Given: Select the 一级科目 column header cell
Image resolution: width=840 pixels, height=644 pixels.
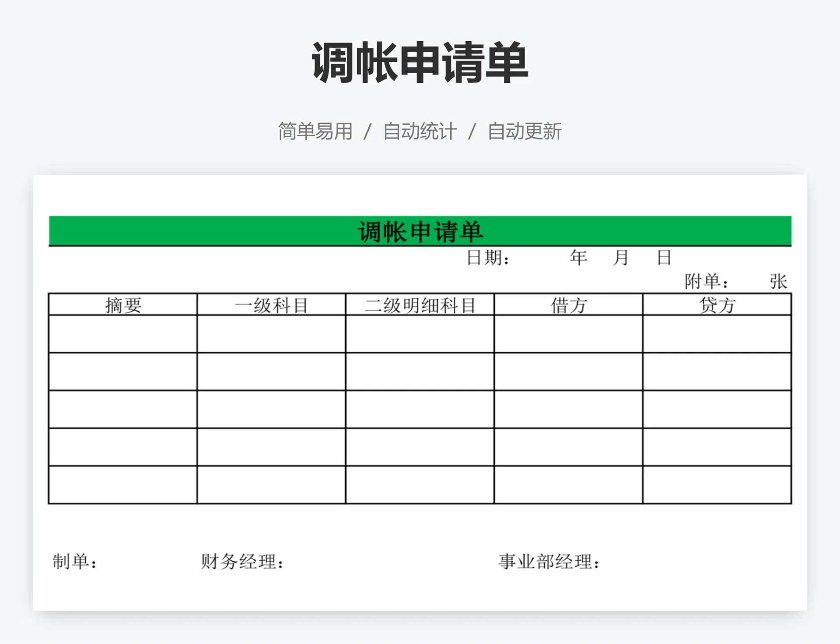Looking at the screenshot, I should 271,305.
